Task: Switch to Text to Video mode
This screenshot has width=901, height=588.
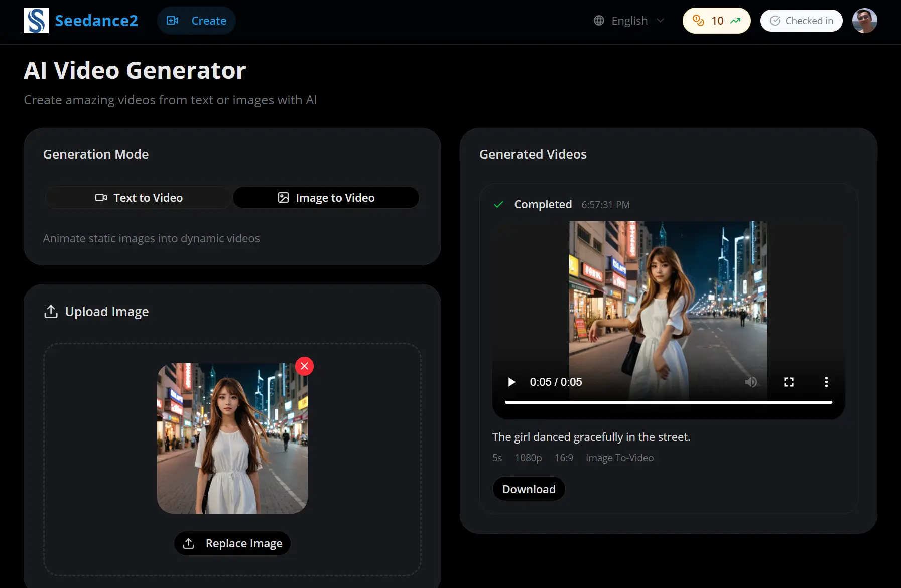Action: 138,198
